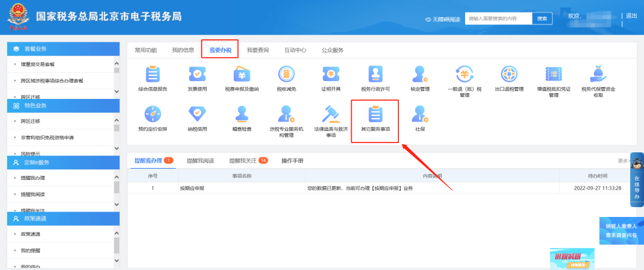Viewport: 644px width, 270px height.
Task: Click 其它服务事项 icon
Action: tap(375, 114)
